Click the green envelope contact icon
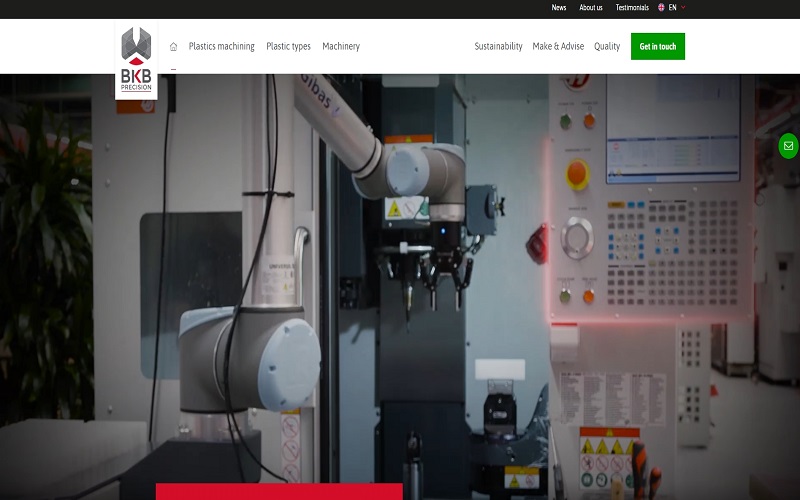This screenshot has width=800, height=500. (x=788, y=146)
